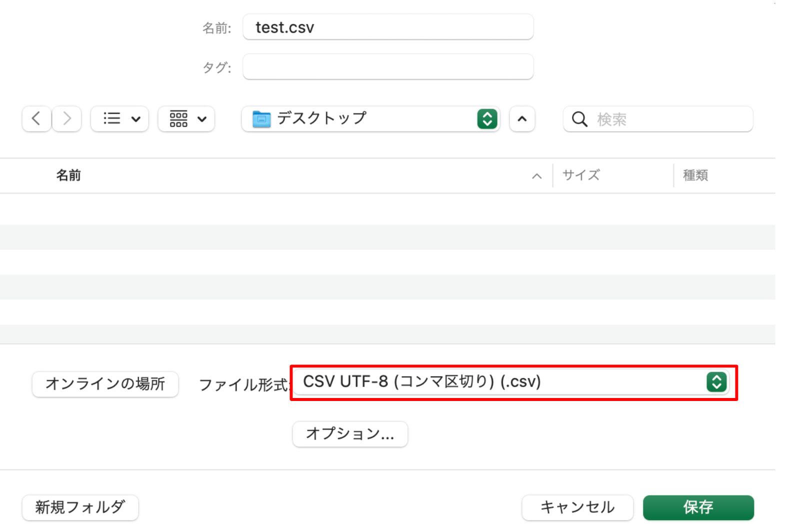
Task: Click the 新規フォルダ button
Action: tap(80, 507)
